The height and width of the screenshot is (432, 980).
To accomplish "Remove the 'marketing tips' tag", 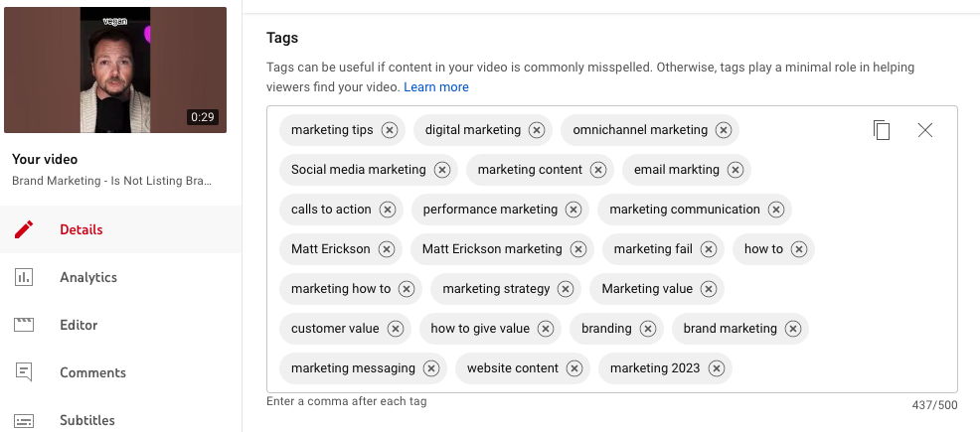I will point(390,130).
